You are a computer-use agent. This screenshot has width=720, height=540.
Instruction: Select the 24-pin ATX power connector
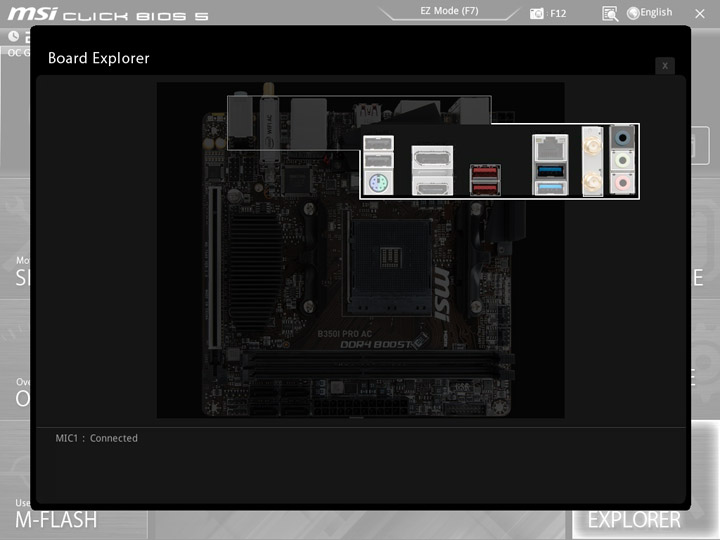coord(360,406)
